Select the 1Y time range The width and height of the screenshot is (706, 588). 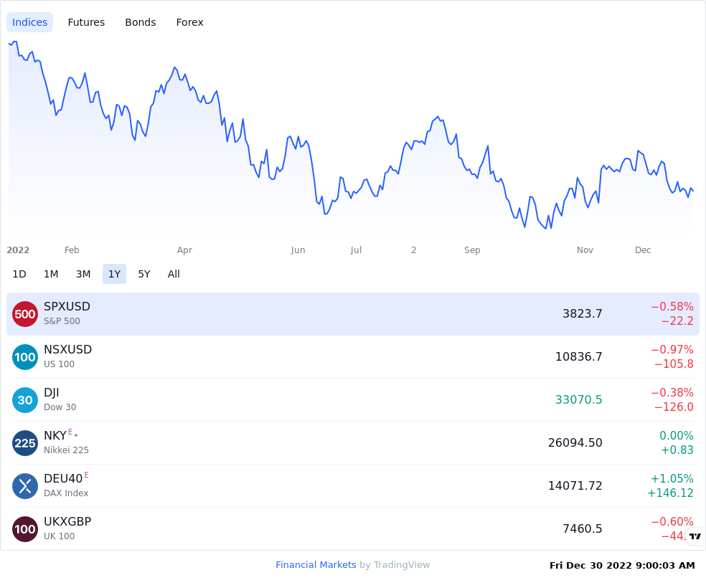click(114, 274)
